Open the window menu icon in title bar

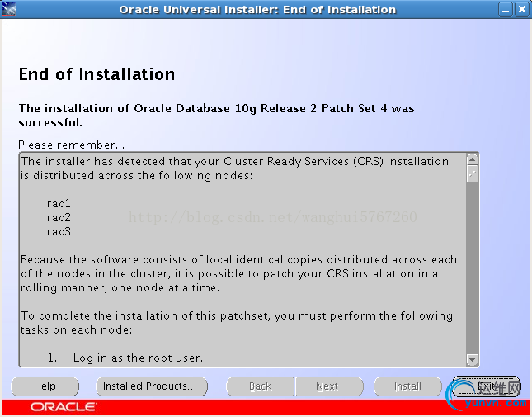tap(8, 9)
